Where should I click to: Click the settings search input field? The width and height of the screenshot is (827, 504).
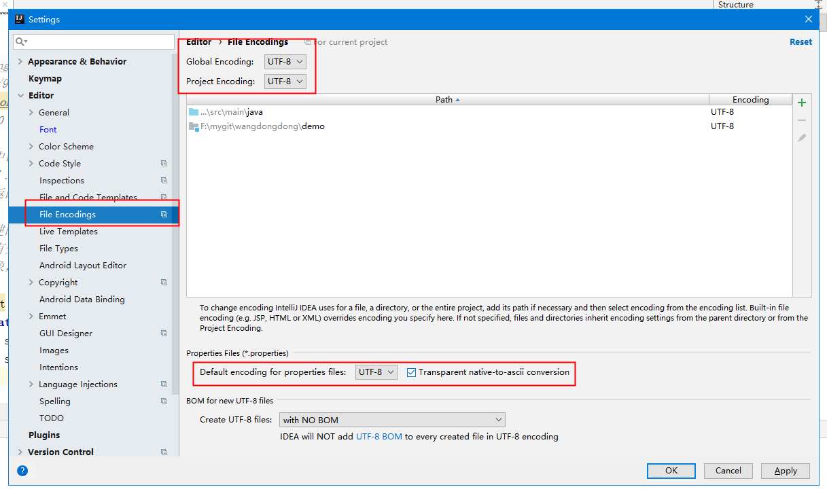coord(94,41)
